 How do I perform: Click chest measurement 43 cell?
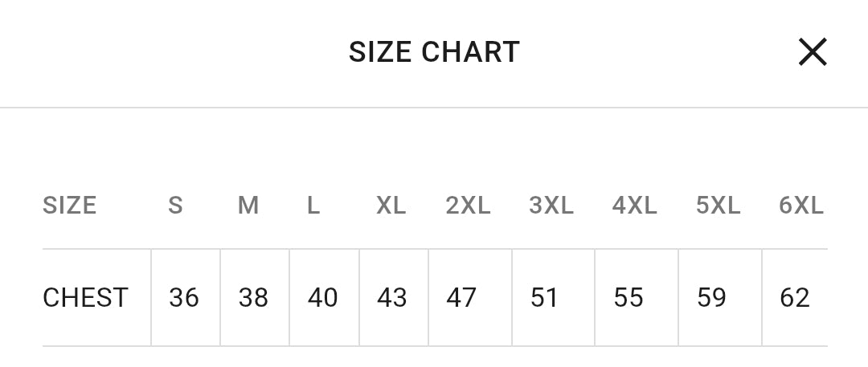coord(392,298)
